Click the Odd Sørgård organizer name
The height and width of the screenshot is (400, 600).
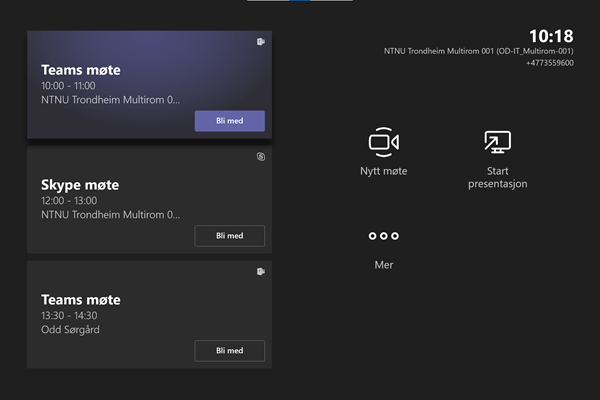(x=70, y=330)
